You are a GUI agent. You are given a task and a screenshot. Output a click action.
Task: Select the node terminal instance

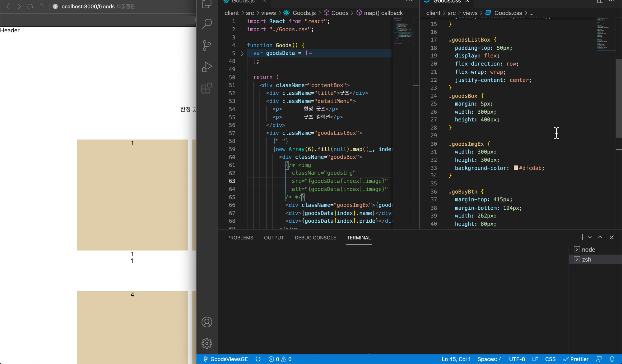pyautogui.click(x=588, y=249)
